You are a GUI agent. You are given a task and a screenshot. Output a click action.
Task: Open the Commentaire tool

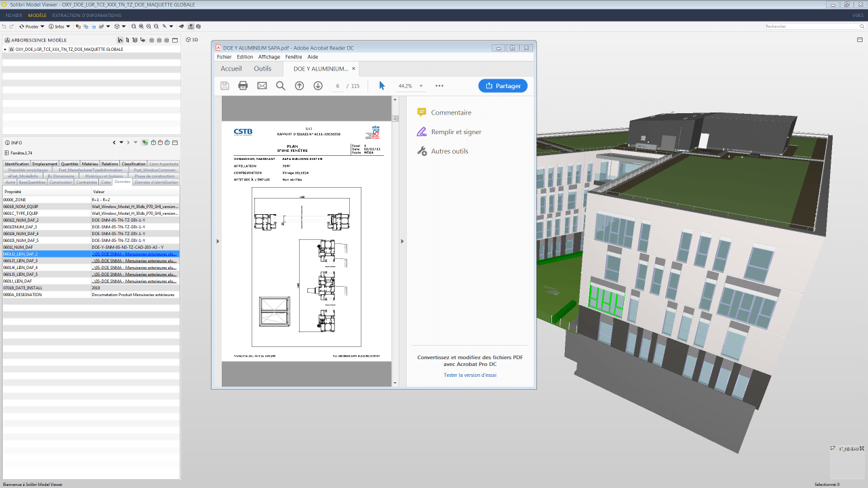tap(450, 113)
